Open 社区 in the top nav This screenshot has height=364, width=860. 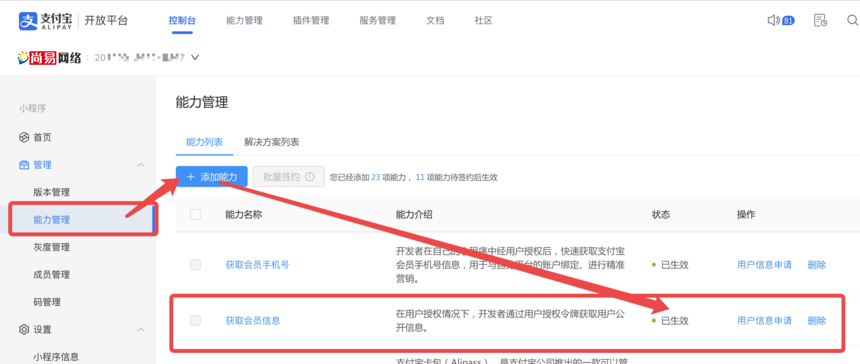coord(483,21)
